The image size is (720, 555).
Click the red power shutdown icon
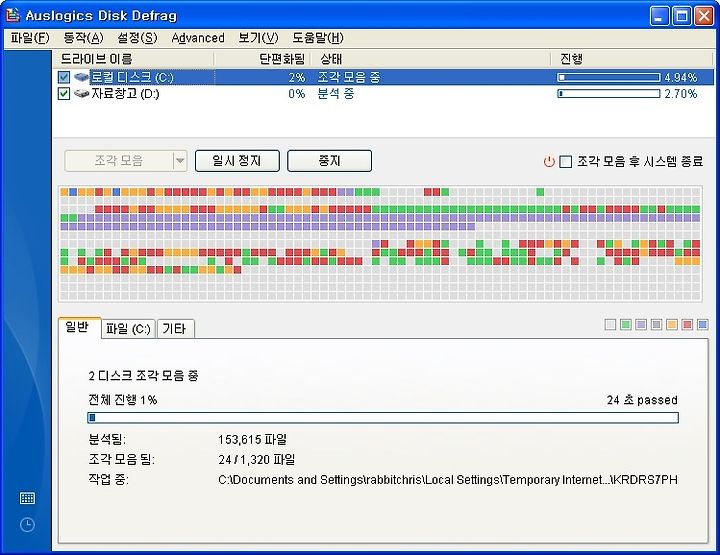[x=549, y=162]
